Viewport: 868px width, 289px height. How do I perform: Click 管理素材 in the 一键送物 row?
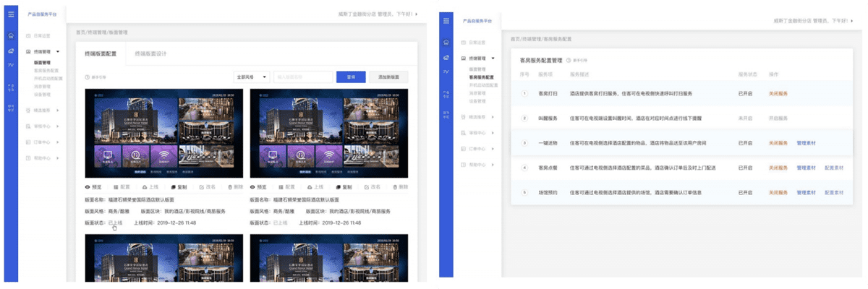point(806,143)
